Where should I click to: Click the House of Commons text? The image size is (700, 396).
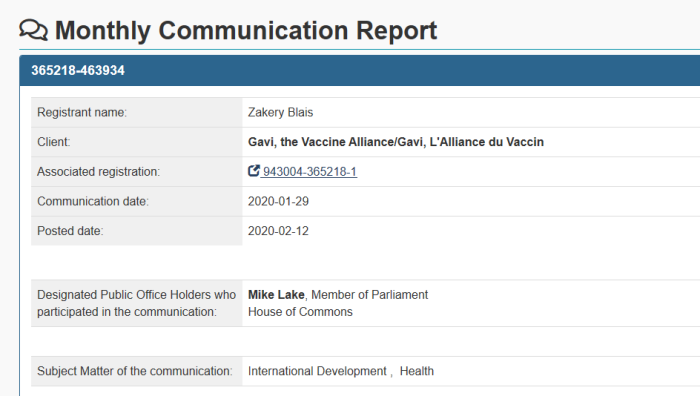(300, 312)
